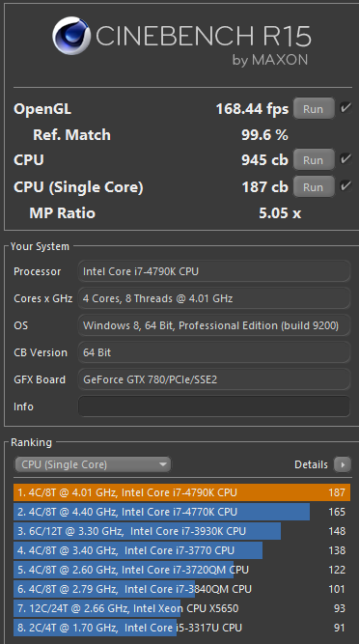Select the i7-4770K ranking row
This screenshot has width=359, height=644.
click(181, 512)
